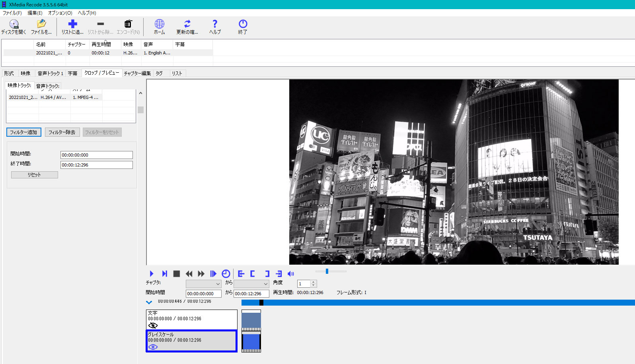Click the フィルターをリセット button
The image size is (635, 364).
(102, 132)
